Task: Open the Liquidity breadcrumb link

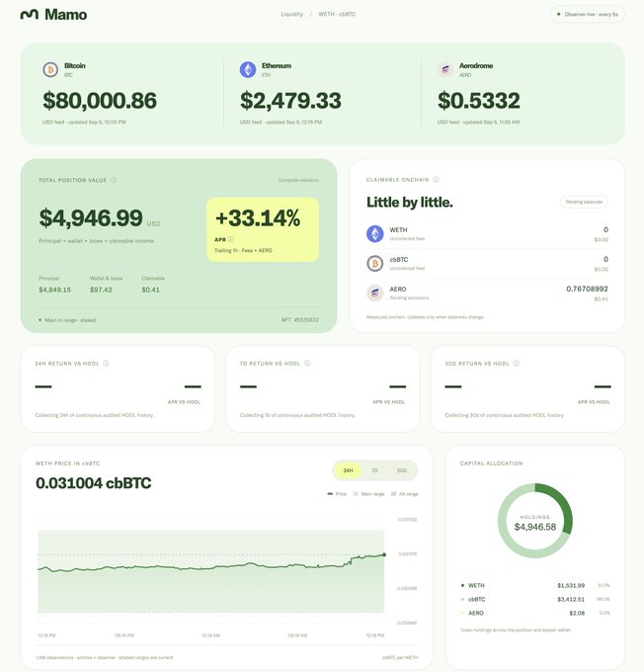Action: click(x=291, y=14)
